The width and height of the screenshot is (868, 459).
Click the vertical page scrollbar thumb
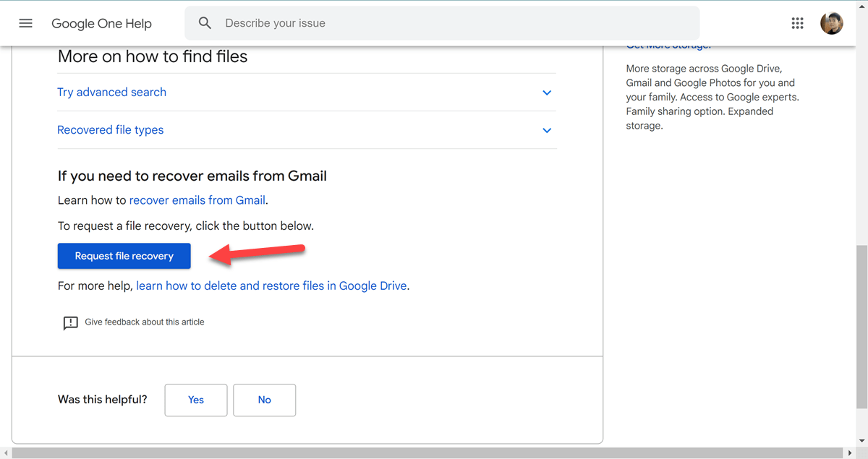pos(861,325)
